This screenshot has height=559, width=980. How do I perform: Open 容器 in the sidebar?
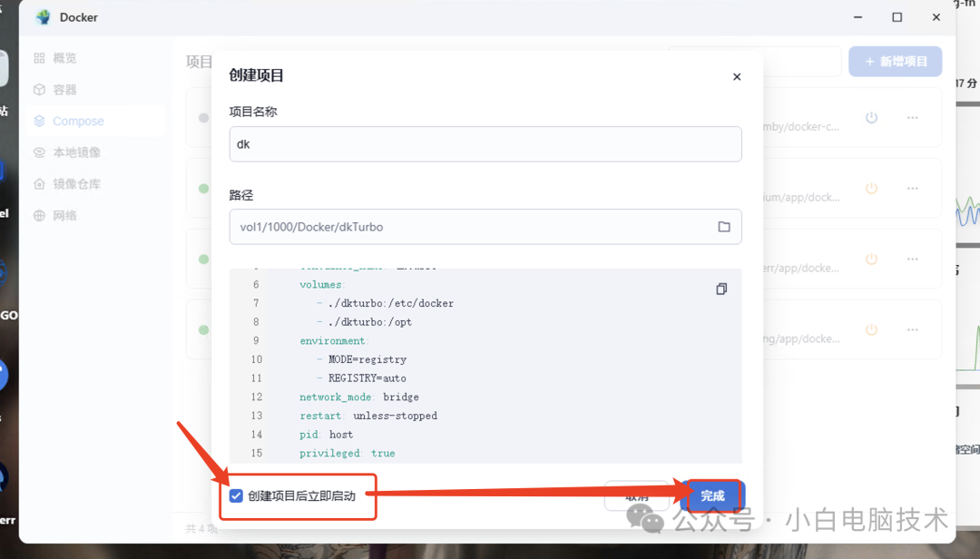pos(64,90)
